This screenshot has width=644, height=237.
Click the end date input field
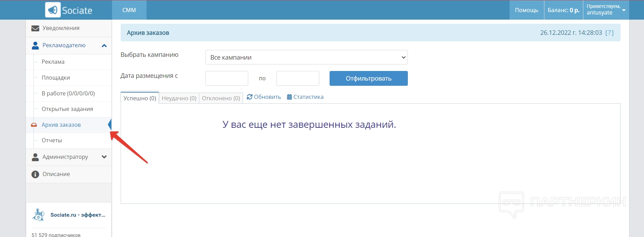point(298,79)
